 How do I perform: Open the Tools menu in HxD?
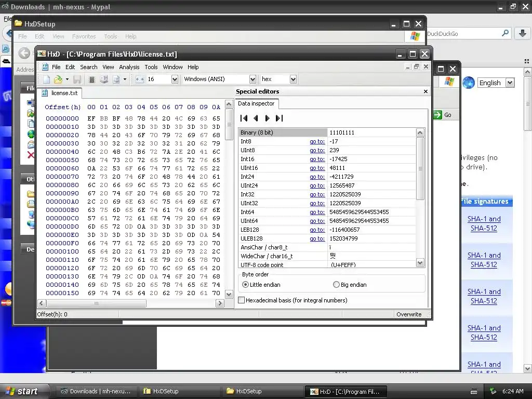tap(151, 67)
